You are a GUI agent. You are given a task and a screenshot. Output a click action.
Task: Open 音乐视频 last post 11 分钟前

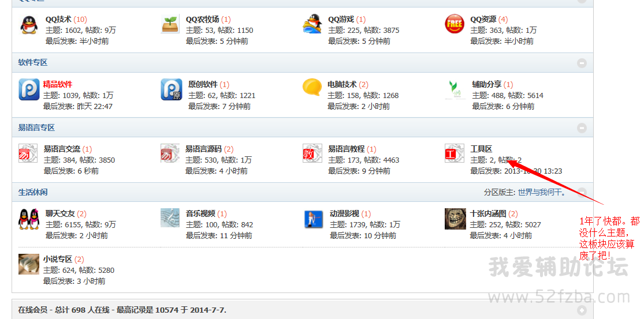tap(235, 236)
